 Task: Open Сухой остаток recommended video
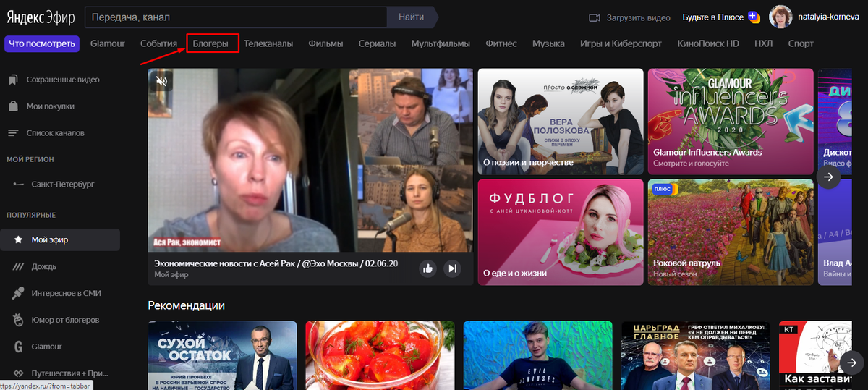(x=222, y=355)
